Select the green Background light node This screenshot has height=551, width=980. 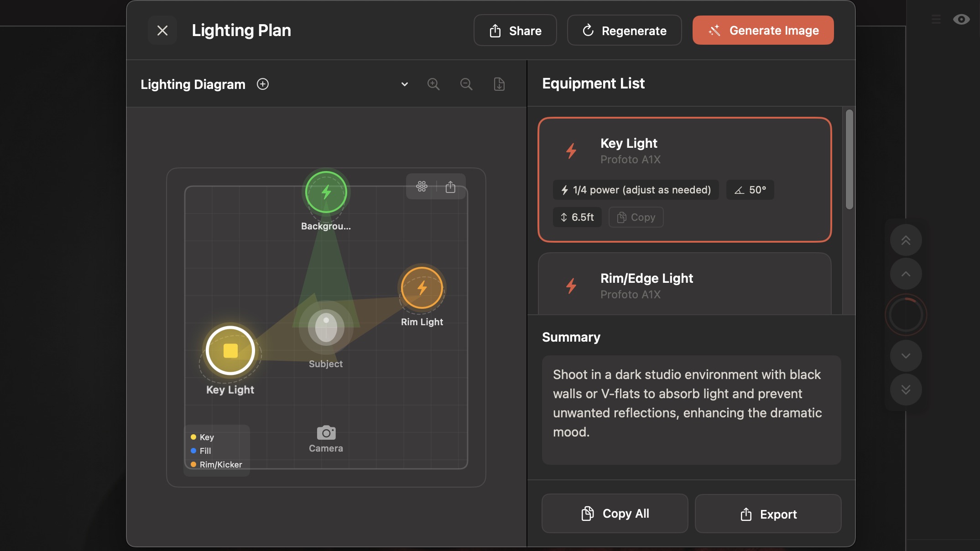[326, 192]
